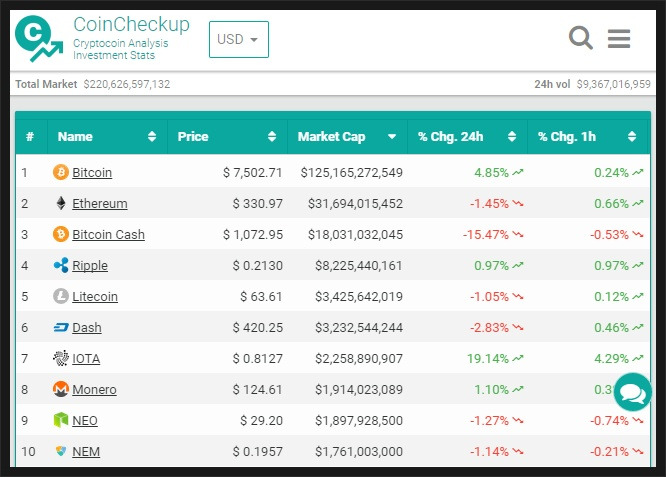Open the Litecoin link
The height and width of the screenshot is (477, 666).
95,296
